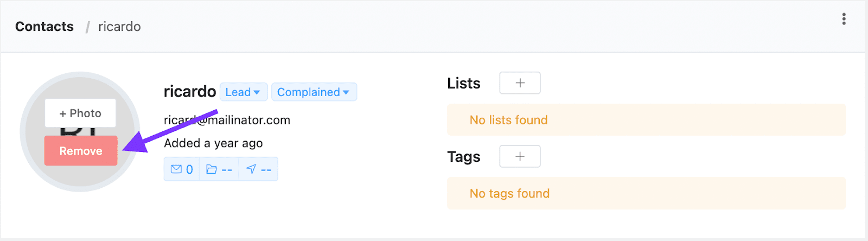This screenshot has width=868, height=241.
Task: Expand the Complained status dropdown
Action: coord(314,92)
